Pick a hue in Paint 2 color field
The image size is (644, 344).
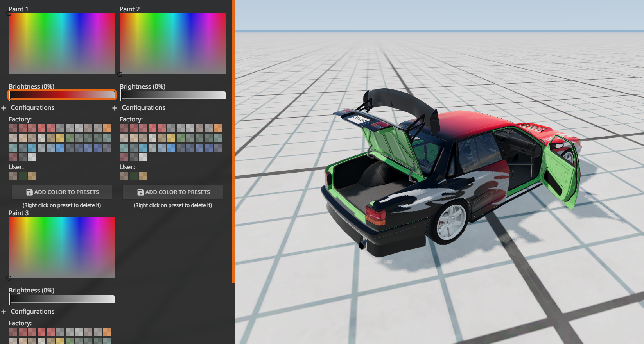coord(173,44)
